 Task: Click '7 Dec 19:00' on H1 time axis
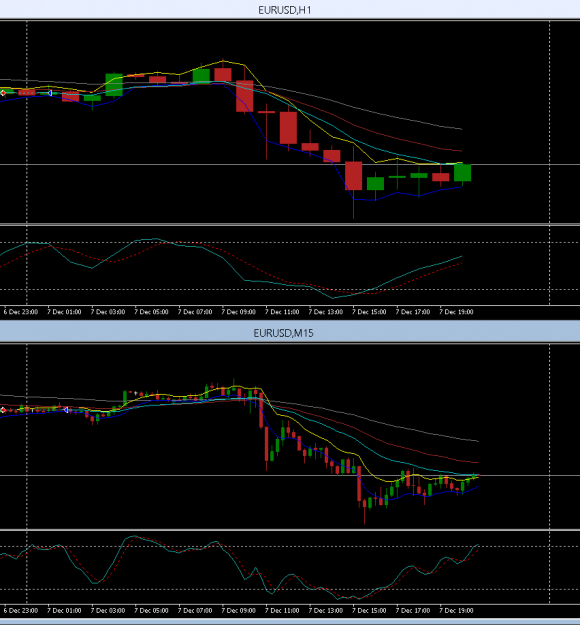pyautogui.click(x=456, y=312)
